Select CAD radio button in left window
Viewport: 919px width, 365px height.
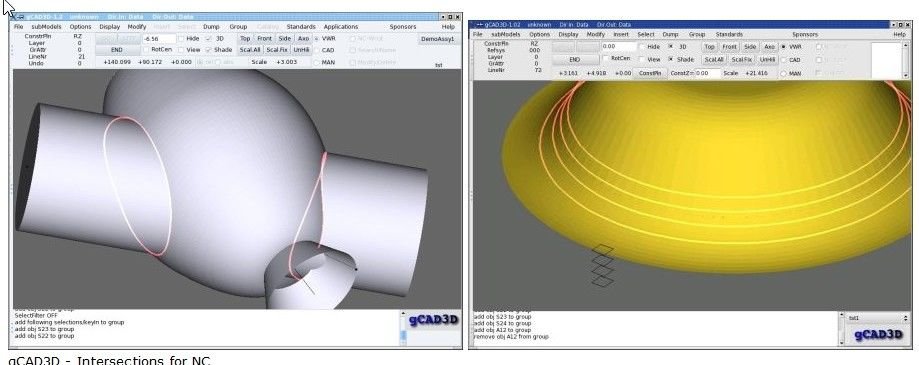[316, 50]
